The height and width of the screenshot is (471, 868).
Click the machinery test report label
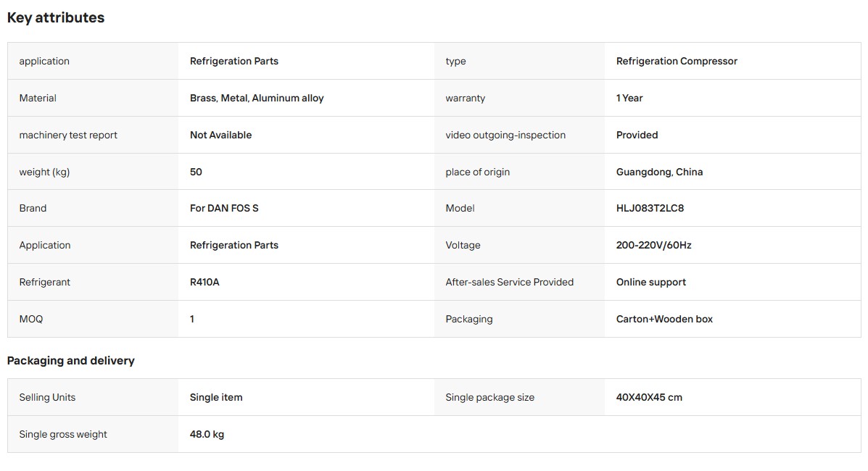click(x=68, y=135)
